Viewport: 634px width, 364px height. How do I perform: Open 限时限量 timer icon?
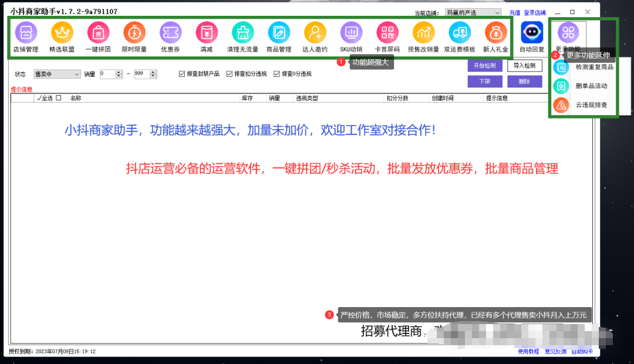pos(134,33)
